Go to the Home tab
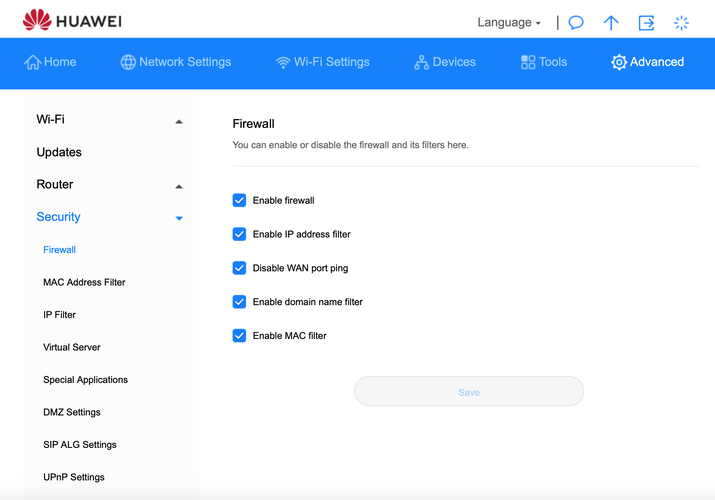This screenshot has height=500, width=715. pyautogui.click(x=50, y=62)
